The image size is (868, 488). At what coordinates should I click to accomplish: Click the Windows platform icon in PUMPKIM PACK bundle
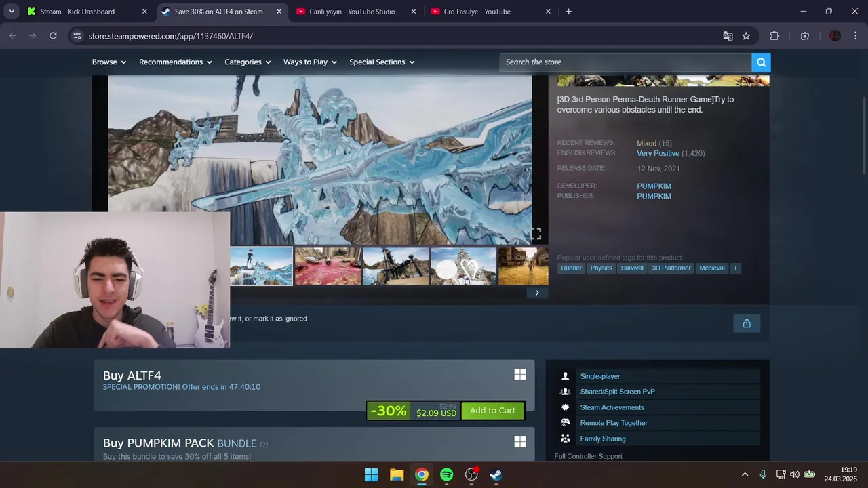tap(520, 442)
